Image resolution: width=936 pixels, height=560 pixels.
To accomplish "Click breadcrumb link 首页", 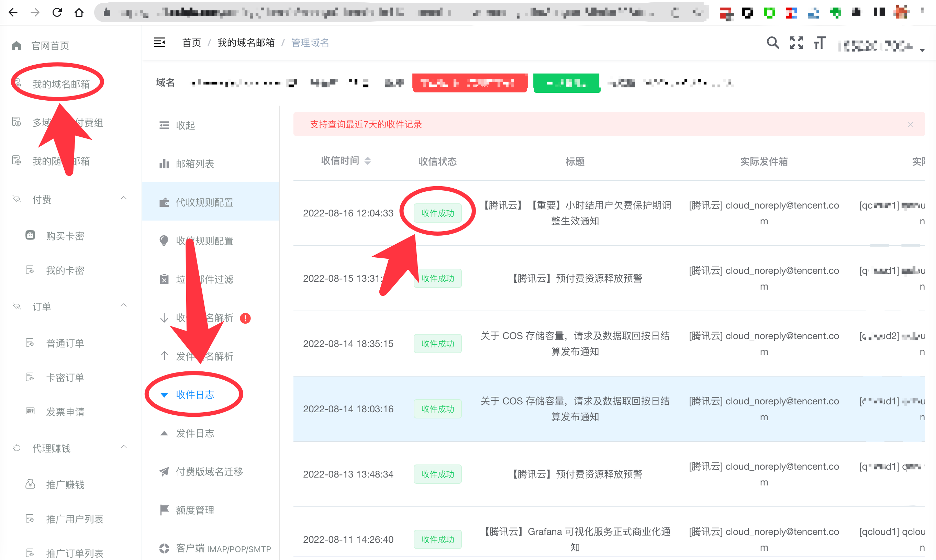I will [x=192, y=43].
